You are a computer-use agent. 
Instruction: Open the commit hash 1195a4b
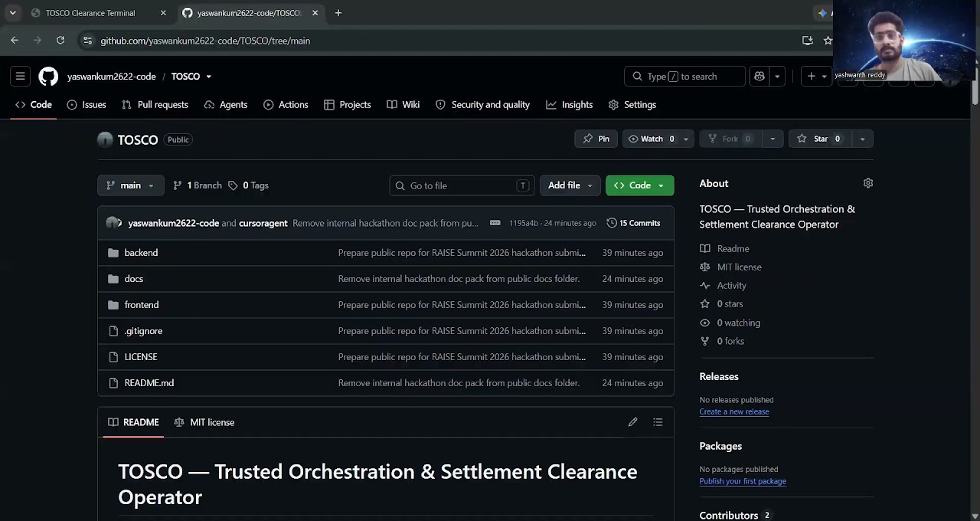[523, 223]
